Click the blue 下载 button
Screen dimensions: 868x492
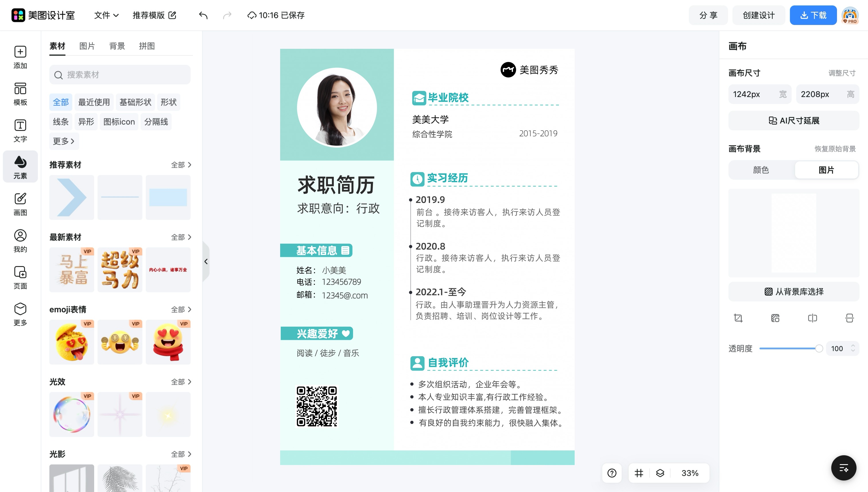[x=813, y=15]
